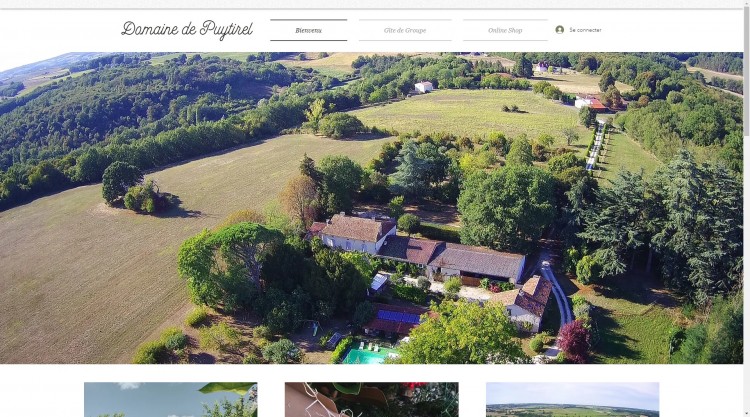The width and height of the screenshot is (750, 417).
Task: Click the vertical scrollbar thumb
Action: coord(746,72)
